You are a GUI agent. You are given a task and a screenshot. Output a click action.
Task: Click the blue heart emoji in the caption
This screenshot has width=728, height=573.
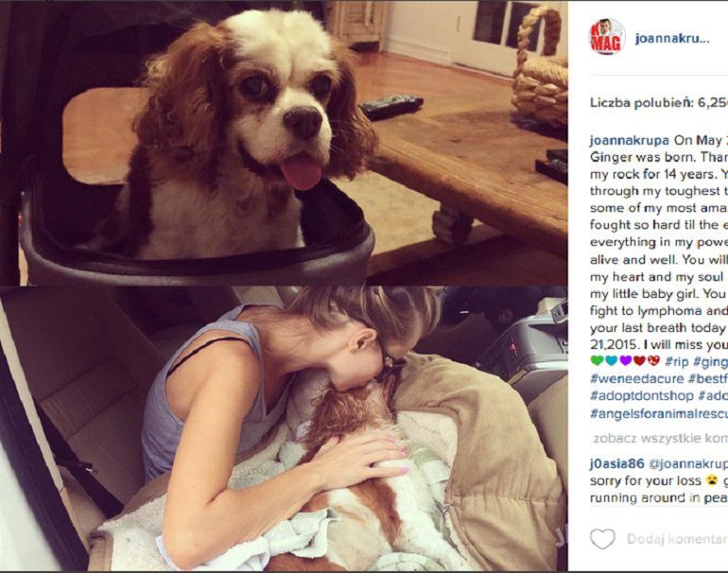611,360
